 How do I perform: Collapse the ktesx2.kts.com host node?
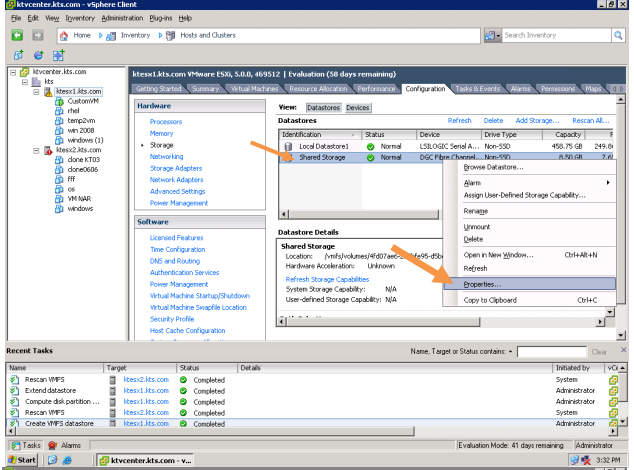[x=36, y=150]
